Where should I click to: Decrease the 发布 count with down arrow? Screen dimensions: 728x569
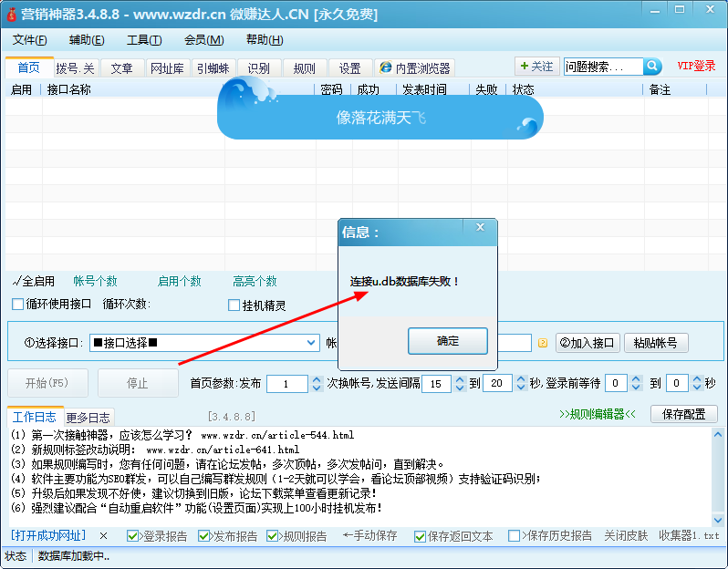click(317, 388)
